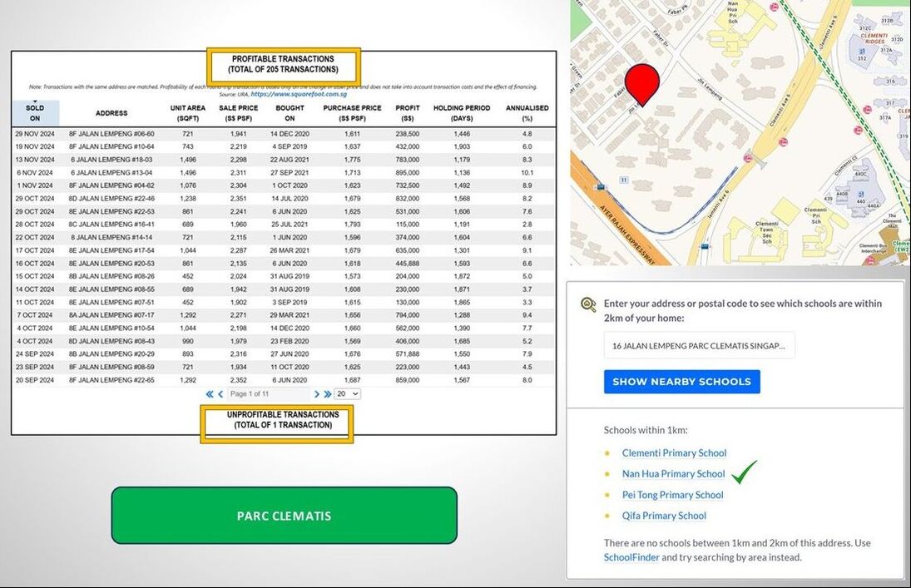The width and height of the screenshot is (911, 588).
Task: Open Qifa Primary School link
Action: point(664,516)
